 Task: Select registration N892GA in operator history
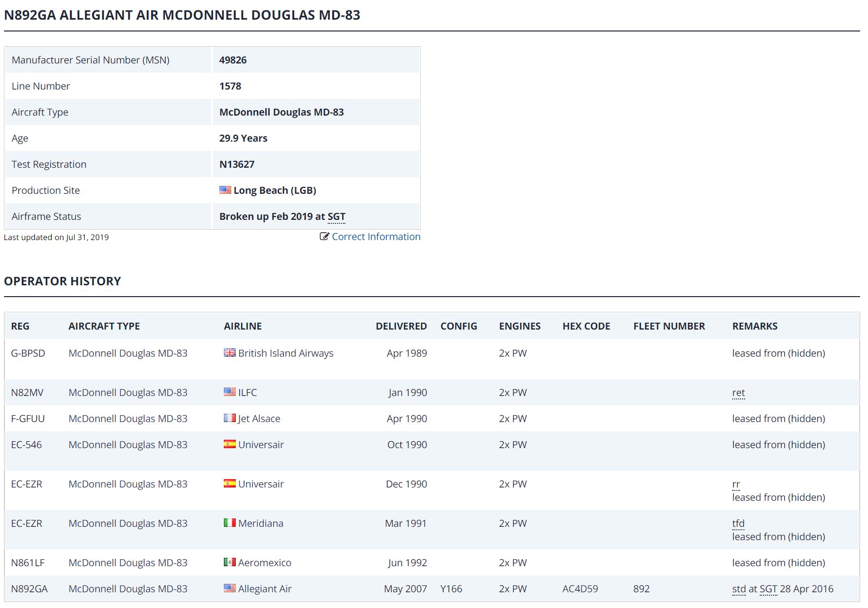coord(29,589)
